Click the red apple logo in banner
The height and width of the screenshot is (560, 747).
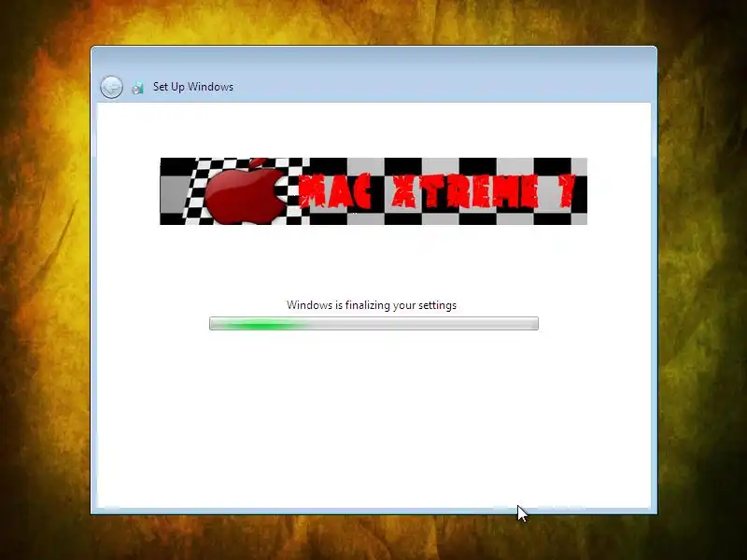click(245, 191)
